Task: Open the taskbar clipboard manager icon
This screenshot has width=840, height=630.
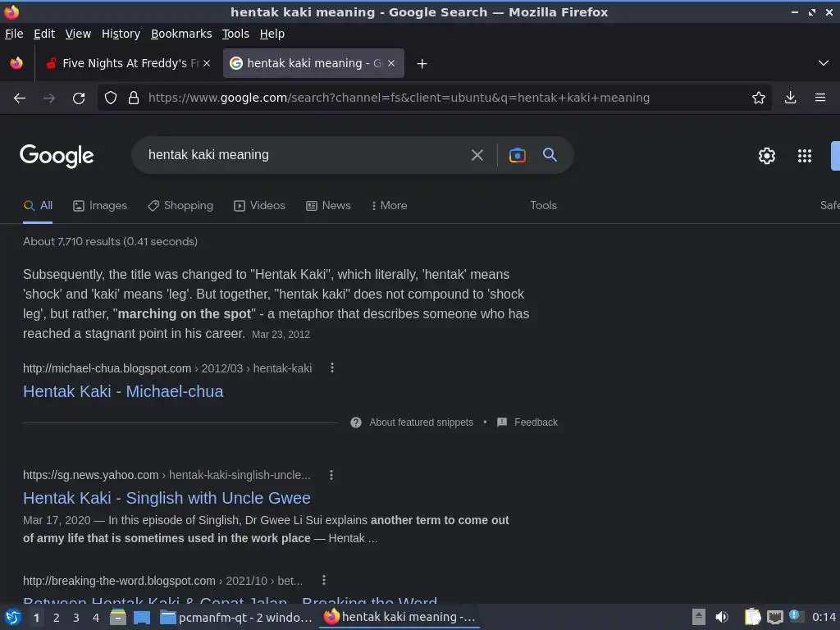Action: (x=752, y=617)
